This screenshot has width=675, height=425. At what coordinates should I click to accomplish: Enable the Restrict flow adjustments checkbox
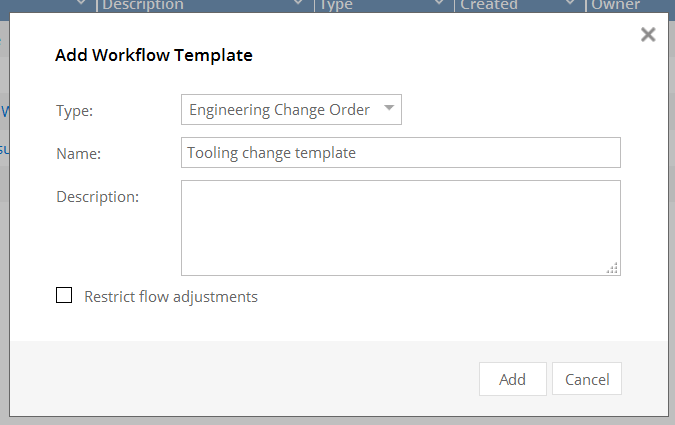coord(65,295)
